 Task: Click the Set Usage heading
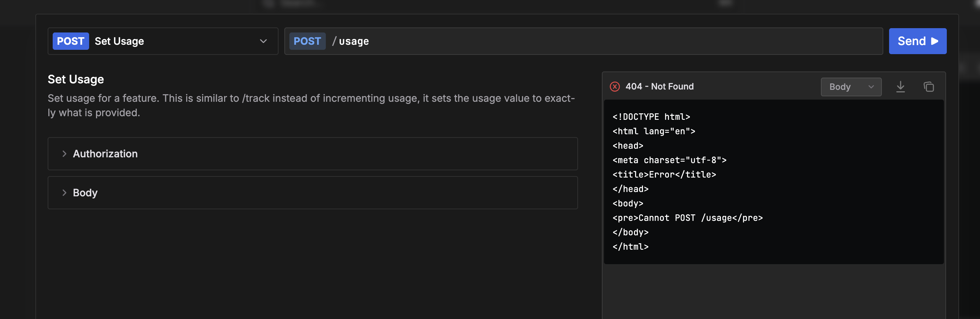pos(76,79)
